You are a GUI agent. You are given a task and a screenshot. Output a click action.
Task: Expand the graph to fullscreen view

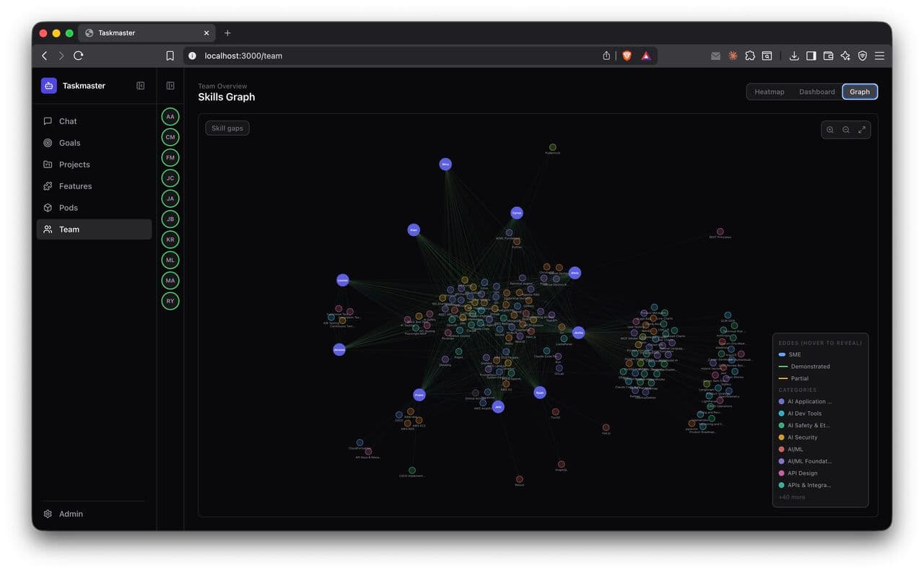click(x=861, y=129)
